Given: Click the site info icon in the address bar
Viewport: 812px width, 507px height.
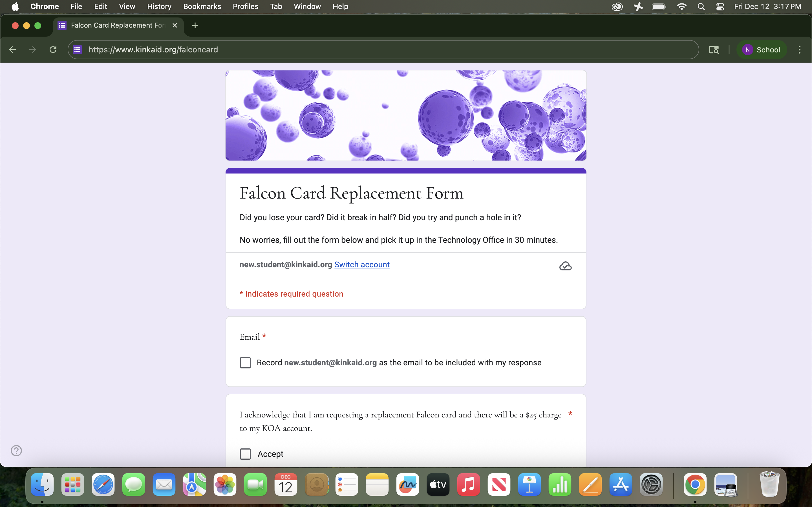Looking at the screenshot, I should click(78, 50).
